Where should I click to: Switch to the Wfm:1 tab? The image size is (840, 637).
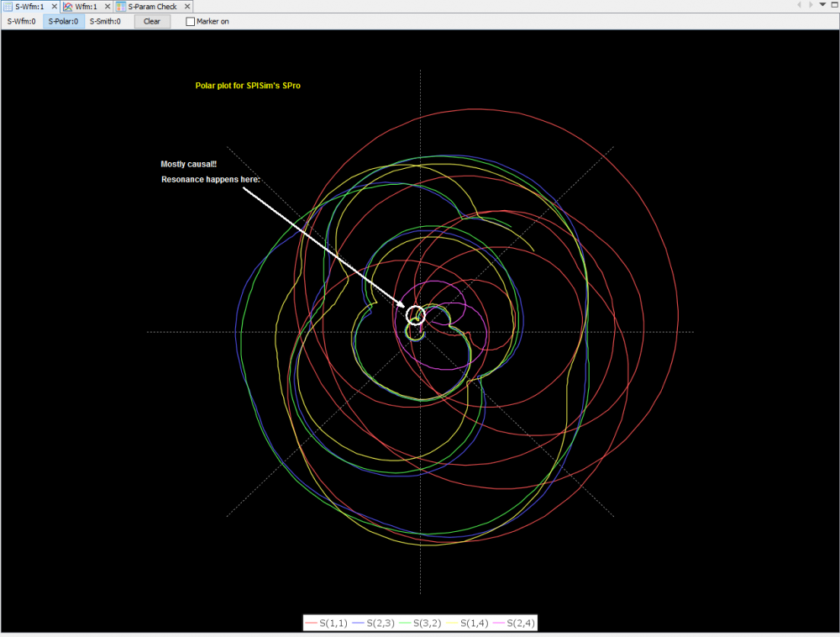pos(87,6)
